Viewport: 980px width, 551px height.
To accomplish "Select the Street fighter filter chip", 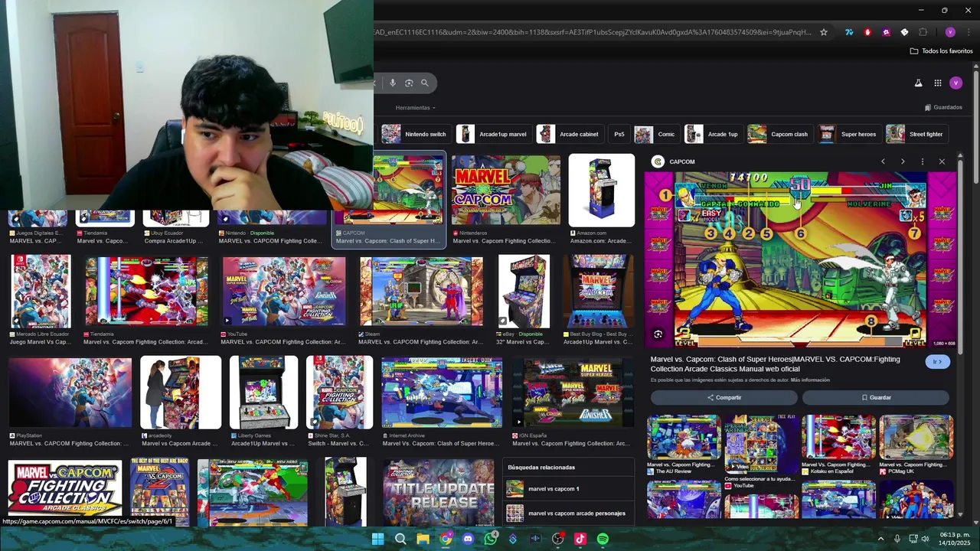I will click(x=916, y=134).
